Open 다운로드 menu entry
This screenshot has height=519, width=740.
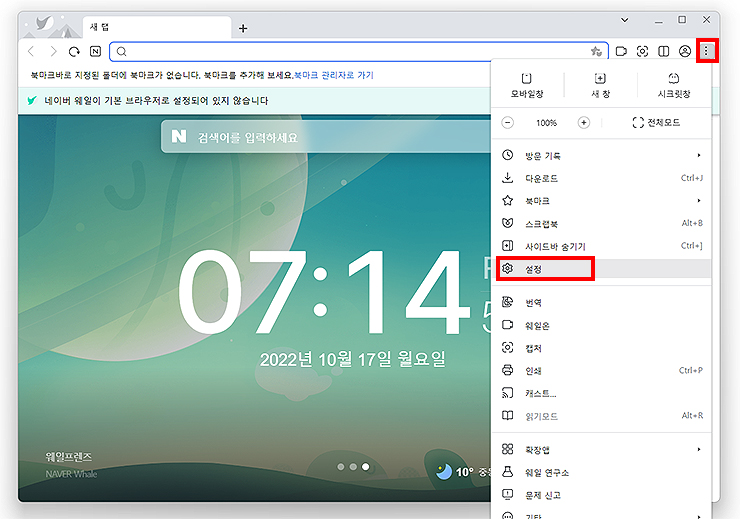click(601, 178)
